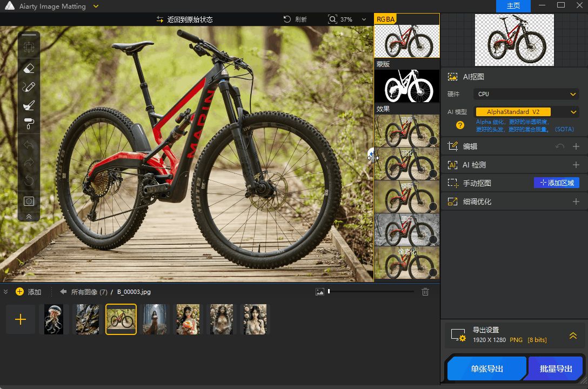
Task: Expand the AI 检测 section with plus
Action: click(x=576, y=165)
